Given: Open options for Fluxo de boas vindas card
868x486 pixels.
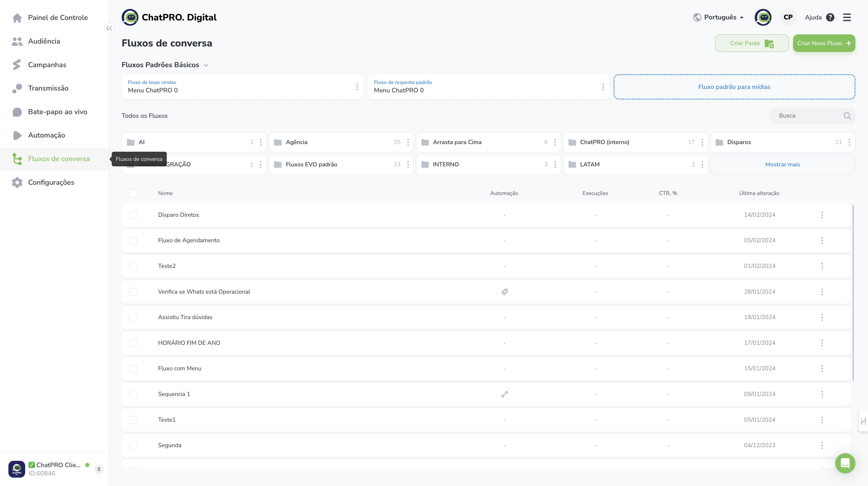Looking at the screenshot, I should (357, 87).
